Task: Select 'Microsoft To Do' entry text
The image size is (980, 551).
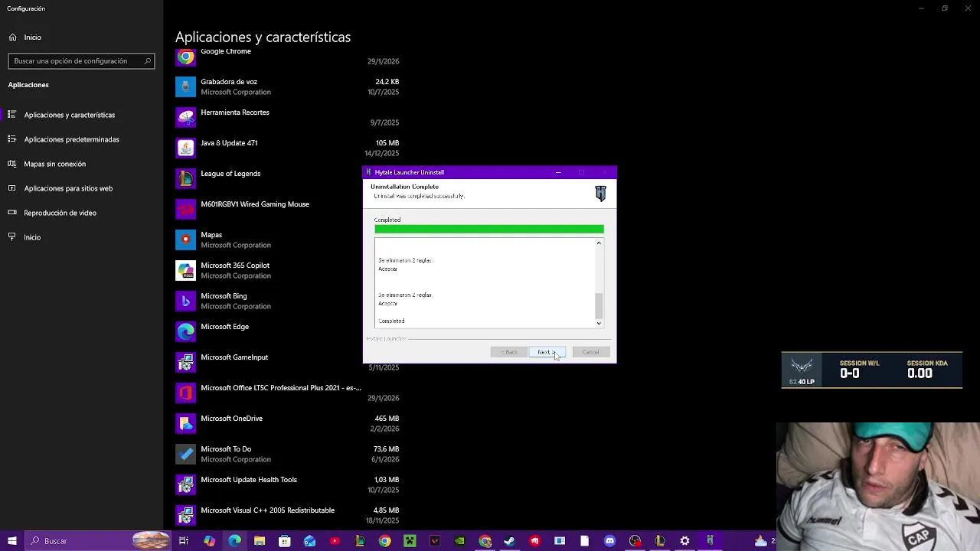Action: point(226,449)
